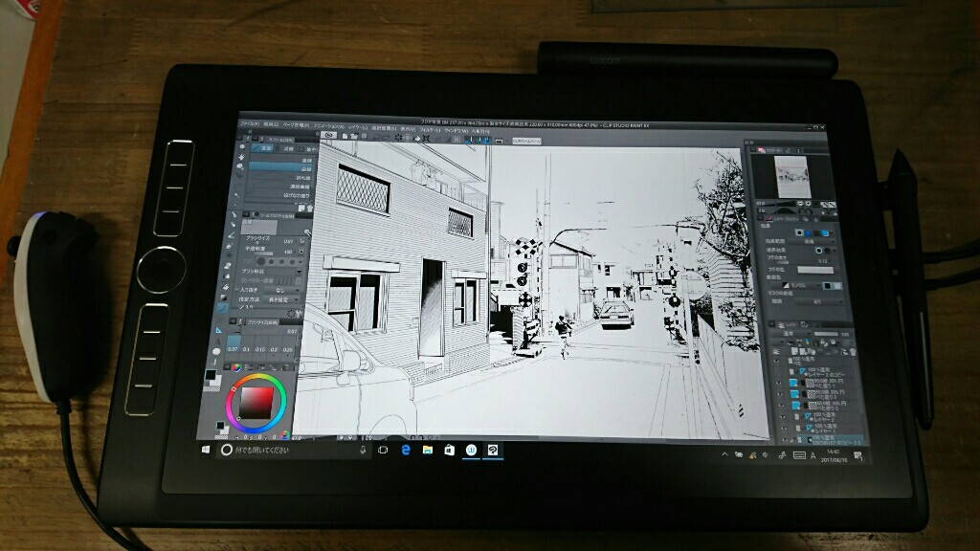The height and width of the screenshot is (551, 980).
Task: Select the highlighted Figure line tool
Action: [x=222, y=308]
